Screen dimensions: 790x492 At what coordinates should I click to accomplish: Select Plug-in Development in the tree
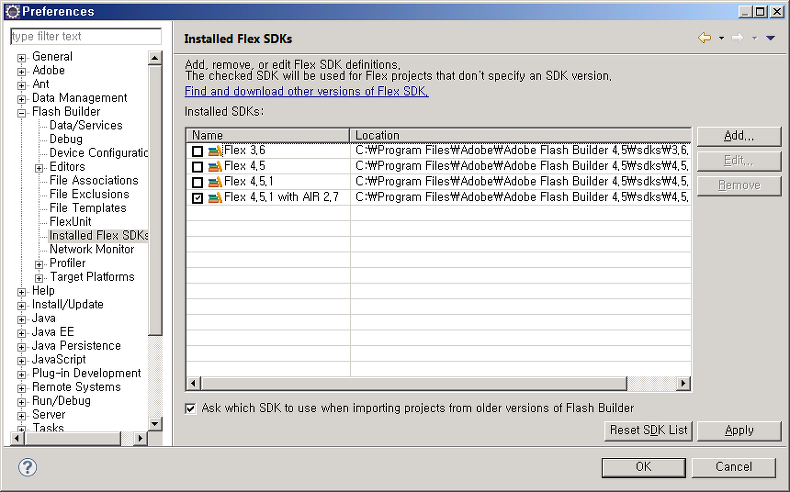click(87, 373)
